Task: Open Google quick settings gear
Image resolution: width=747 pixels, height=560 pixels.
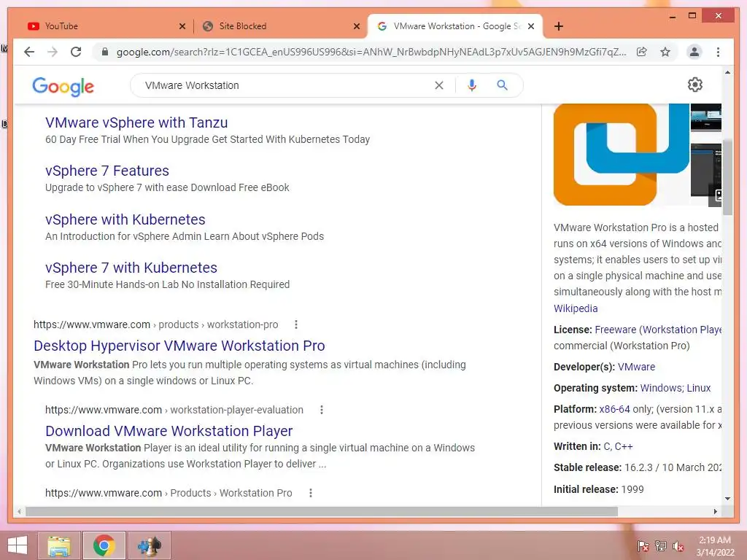Action: tap(695, 85)
